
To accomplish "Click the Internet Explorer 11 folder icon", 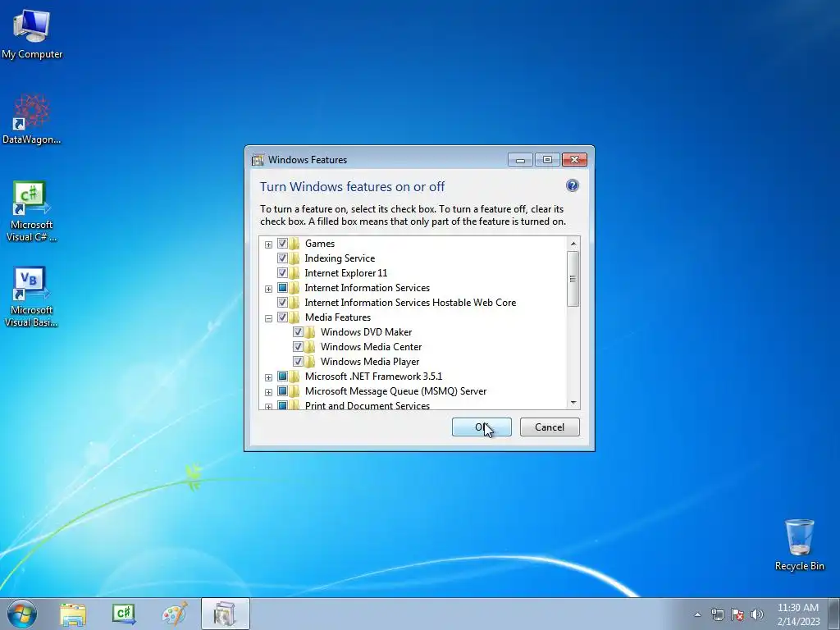I will (x=294, y=273).
